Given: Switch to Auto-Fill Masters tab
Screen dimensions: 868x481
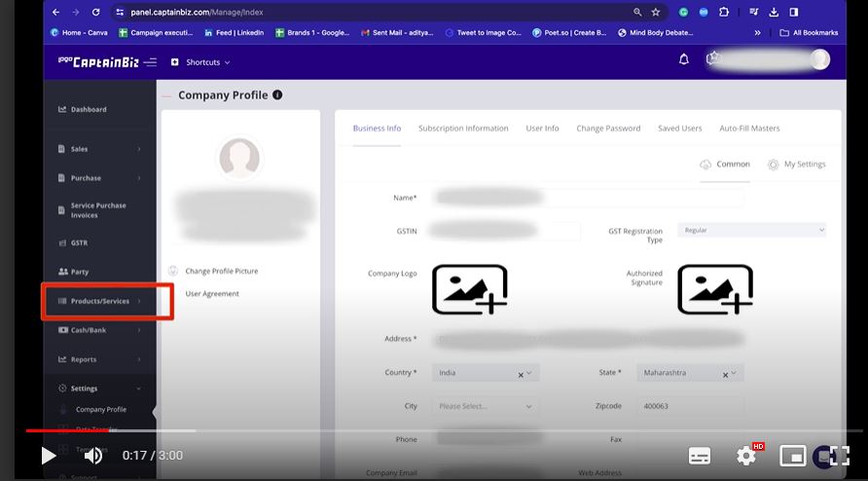Looking at the screenshot, I should click(x=749, y=128).
